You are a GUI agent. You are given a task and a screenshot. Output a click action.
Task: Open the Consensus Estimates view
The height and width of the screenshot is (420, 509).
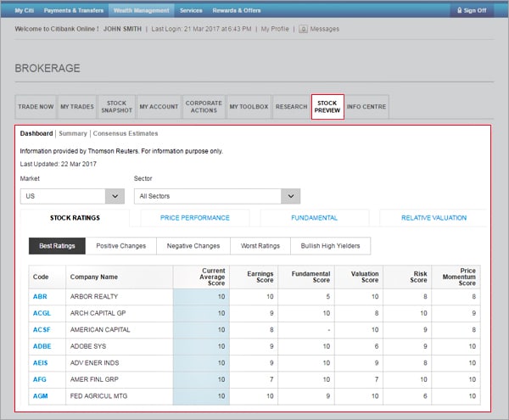click(126, 133)
